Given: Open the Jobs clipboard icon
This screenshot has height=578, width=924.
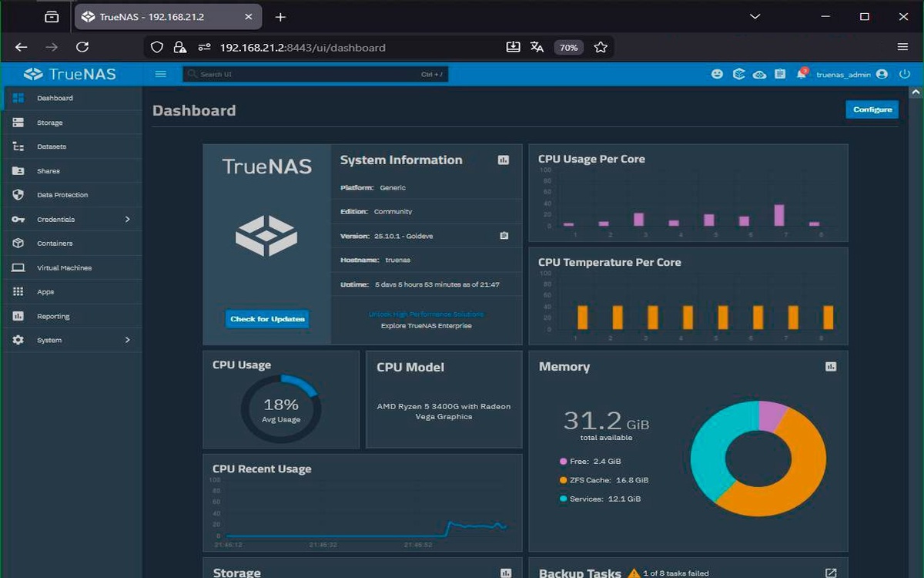Looking at the screenshot, I should 780,74.
